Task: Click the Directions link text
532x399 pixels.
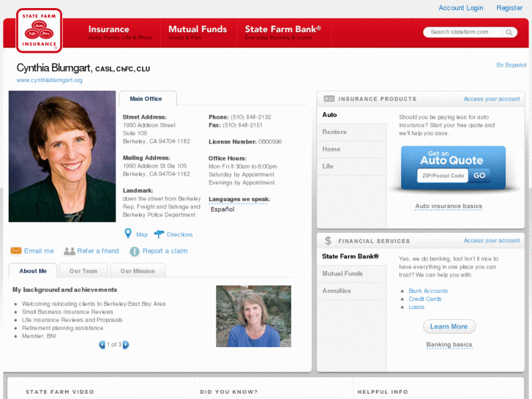Action: click(x=179, y=235)
